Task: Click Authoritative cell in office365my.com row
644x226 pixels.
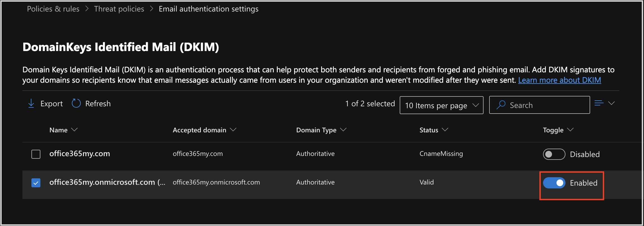Action: tap(315, 154)
